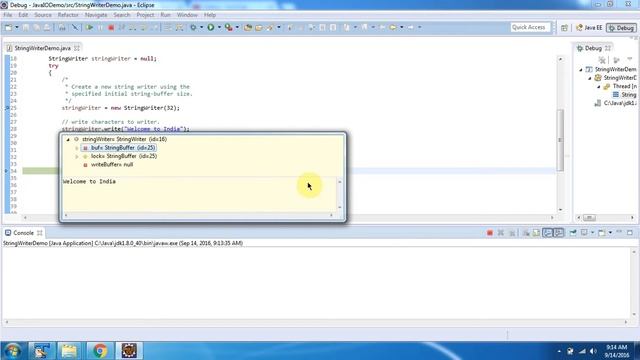Click the Pin Console icon
The height and width of the screenshot is (360, 640).
pos(573,233)
